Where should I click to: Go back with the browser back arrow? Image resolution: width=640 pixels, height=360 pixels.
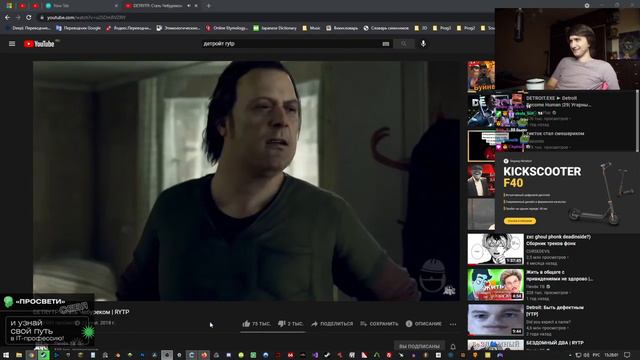[x=7, y=18]
